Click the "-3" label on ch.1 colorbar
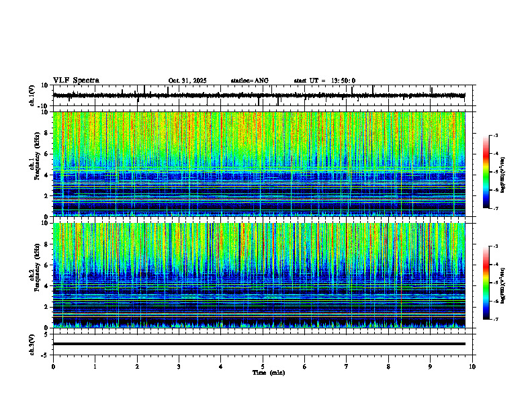The height and width of the screenshot is (411, 532). click(495, 136)
